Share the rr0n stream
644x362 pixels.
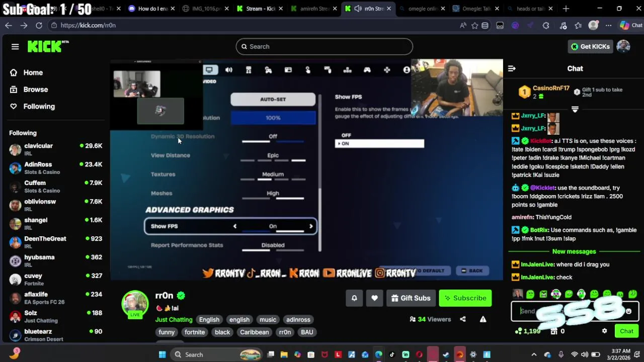click(463, 319)
